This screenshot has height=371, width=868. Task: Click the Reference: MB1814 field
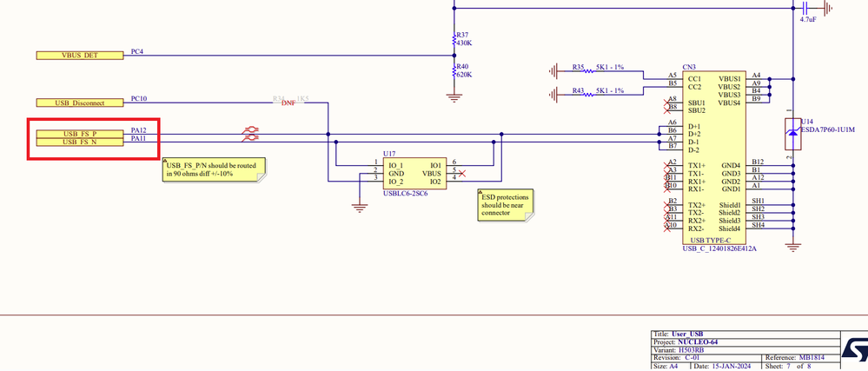click(x=802, y=358)
